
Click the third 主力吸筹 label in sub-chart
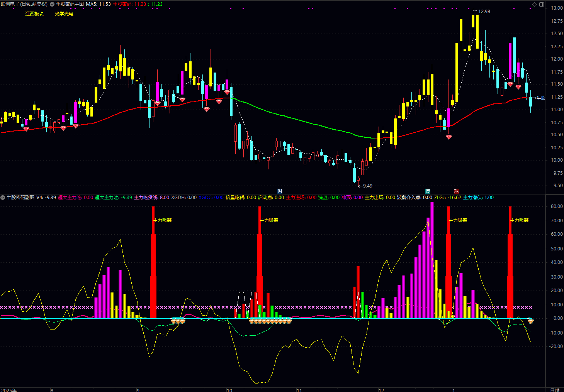click(x=458, y=220)
